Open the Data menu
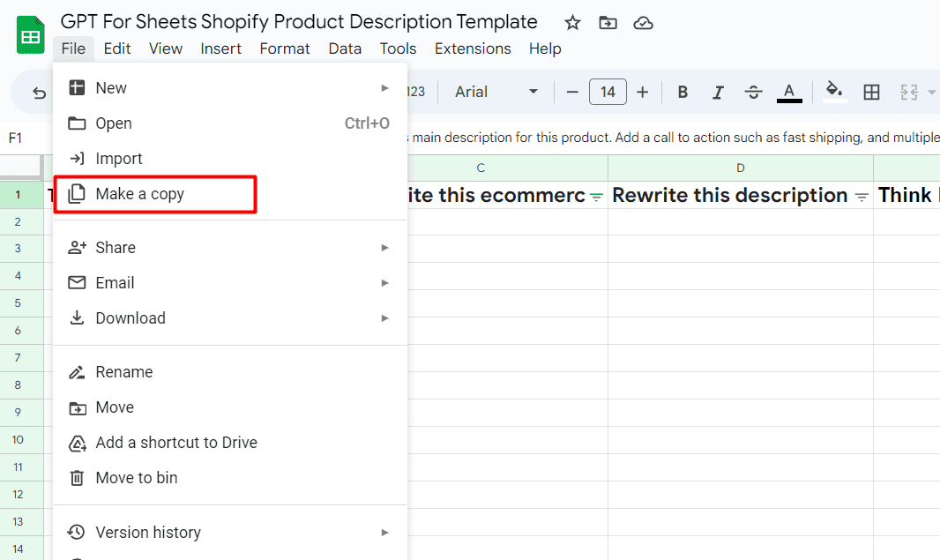This screenshot has height=560, width=940. [x=345, y=49]
